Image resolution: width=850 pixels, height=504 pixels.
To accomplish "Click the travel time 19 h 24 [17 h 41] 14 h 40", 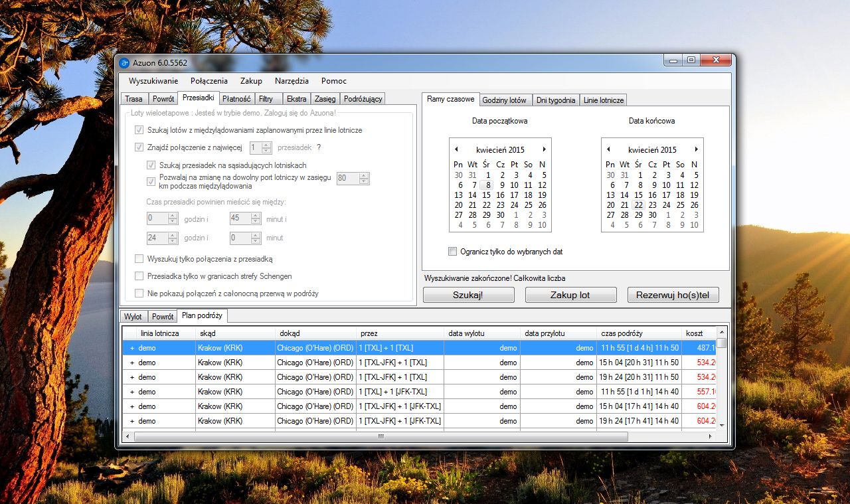I will click(x=639, y=421).
